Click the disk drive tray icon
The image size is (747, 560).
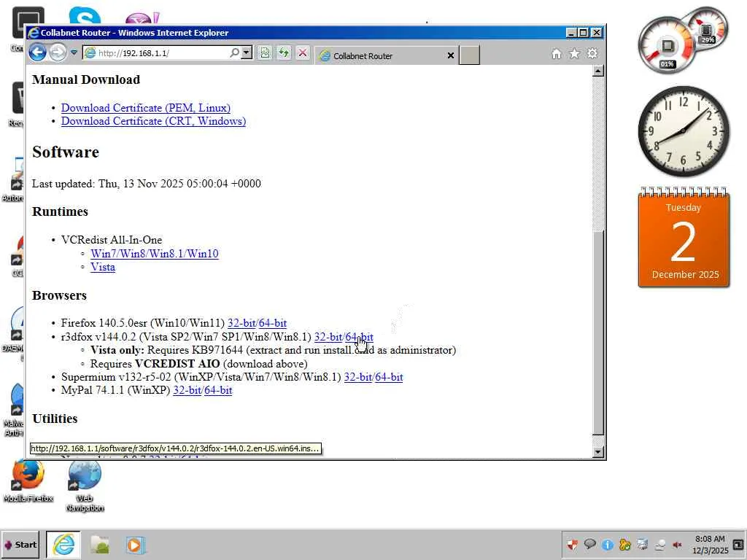click(x=642, y=544)
